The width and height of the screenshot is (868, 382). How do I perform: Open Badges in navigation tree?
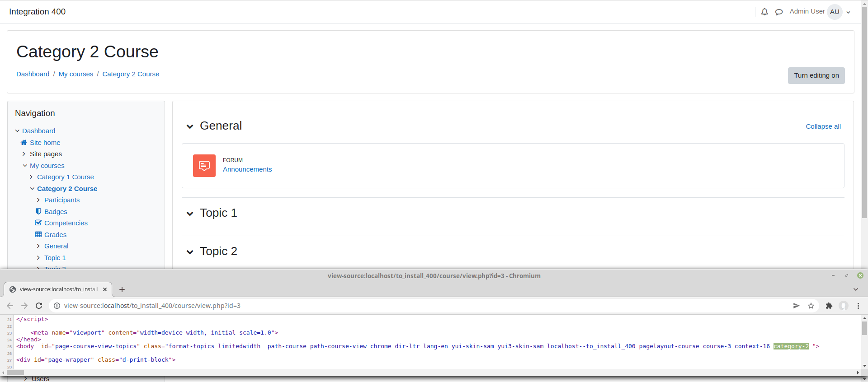click(56, 212)
